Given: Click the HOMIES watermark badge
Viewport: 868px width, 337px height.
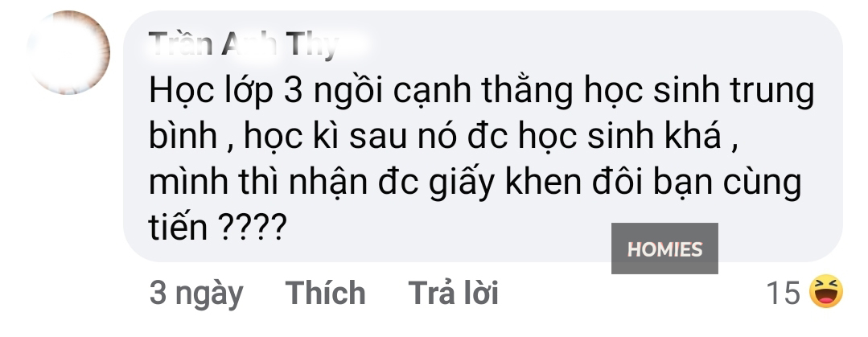Looking at the screenshot, I should point(664,249).
